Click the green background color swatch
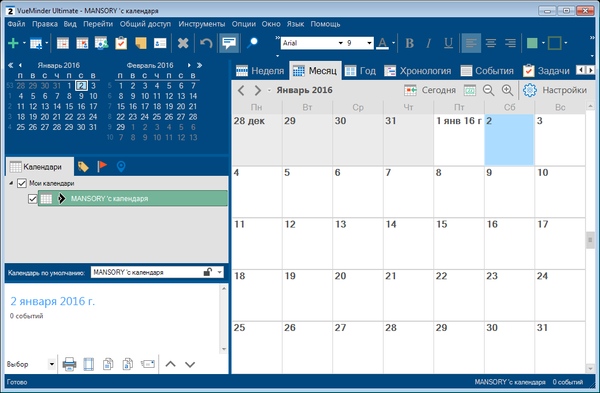Image resolution: width=600 pixels, height=393 pixels. (x=532, y=43)
